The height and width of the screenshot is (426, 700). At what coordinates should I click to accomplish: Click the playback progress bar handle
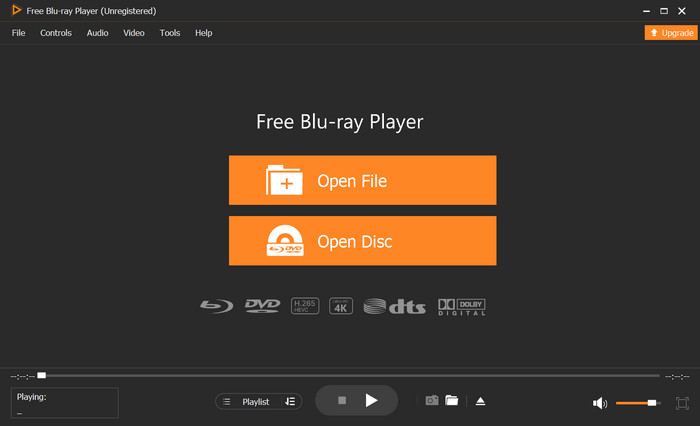coord(42,376)
